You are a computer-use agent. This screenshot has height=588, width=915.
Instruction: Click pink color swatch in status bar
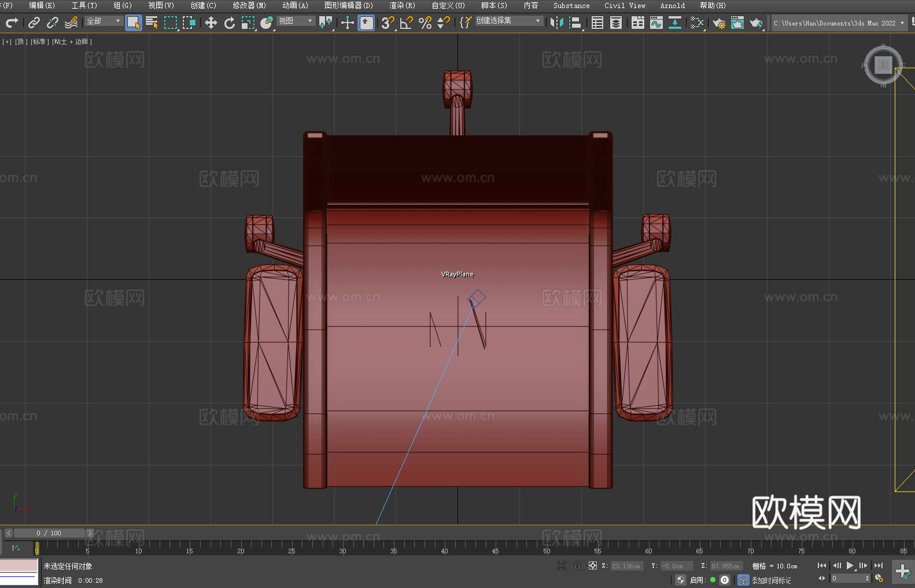[x=19, y=565]
